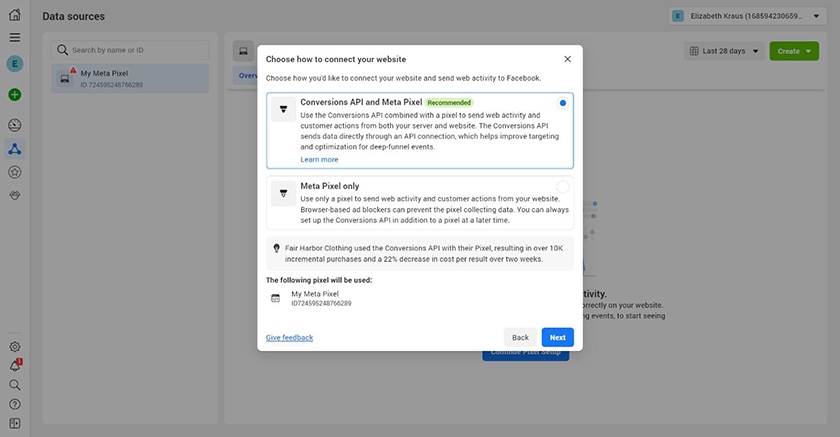Select Conversions API and Meta Pixel radio
This screenshot has width=840, height=437.
coord(562,103)
